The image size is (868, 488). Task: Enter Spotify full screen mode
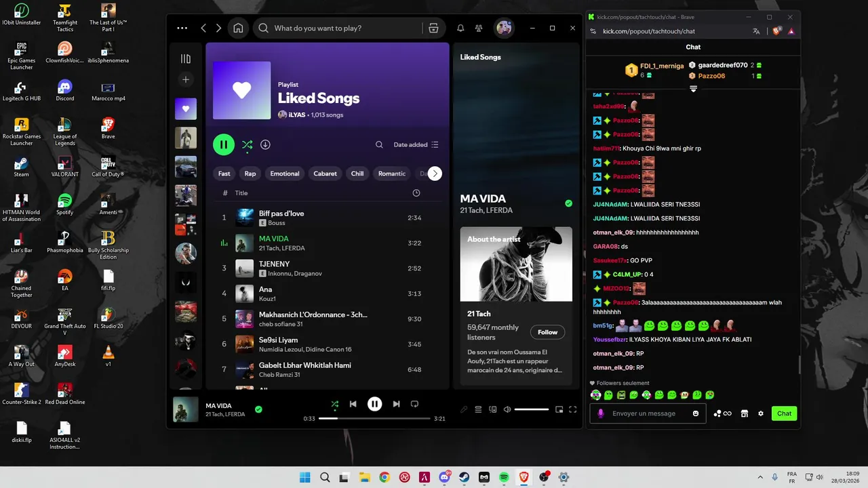pyautogui.click(x=573, y=409)
